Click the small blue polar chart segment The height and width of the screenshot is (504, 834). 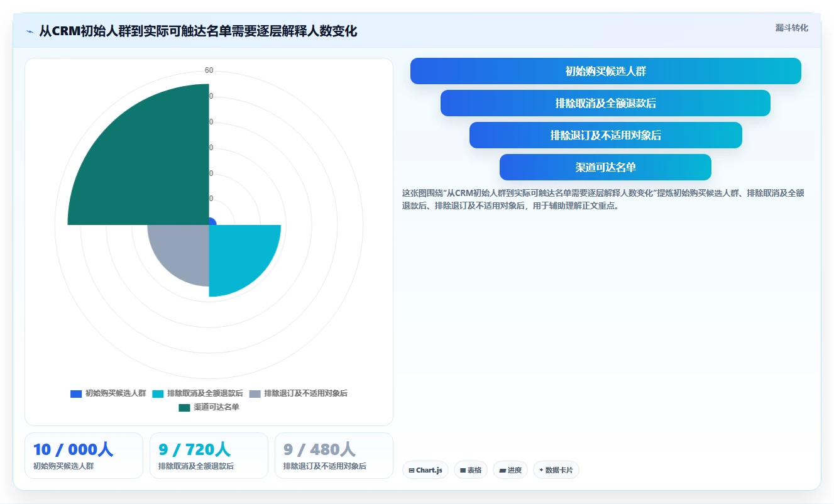coord(212,221)
